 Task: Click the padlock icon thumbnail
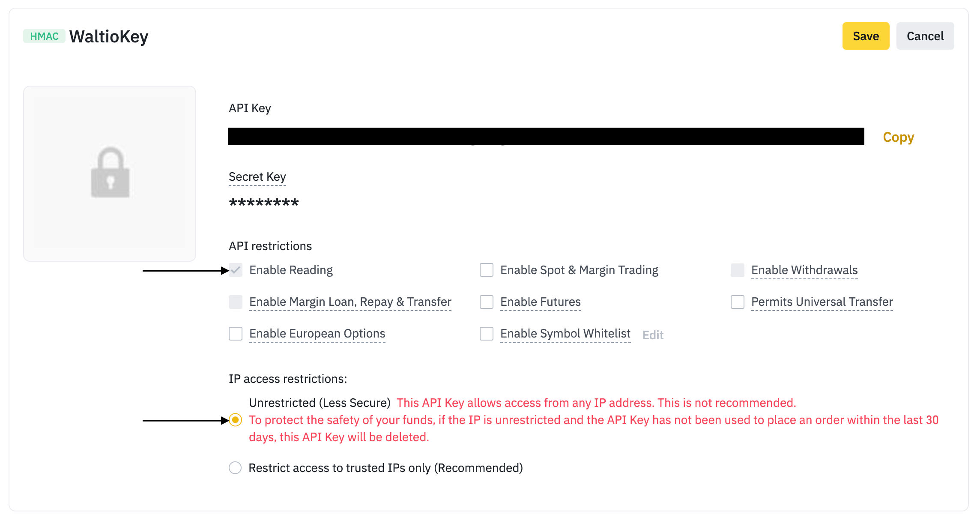tap(110, 173)
